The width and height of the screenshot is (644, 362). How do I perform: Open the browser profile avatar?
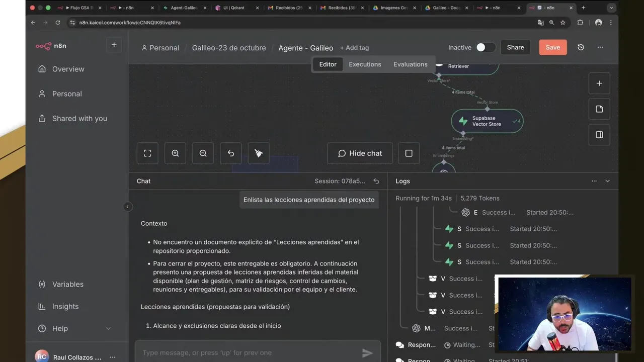(598, 23)
